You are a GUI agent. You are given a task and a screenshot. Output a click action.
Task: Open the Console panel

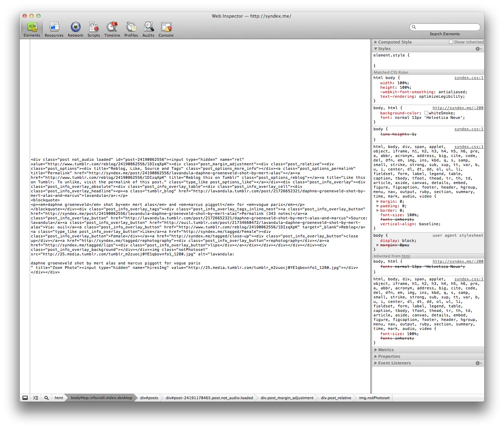[x=166, y=29]
